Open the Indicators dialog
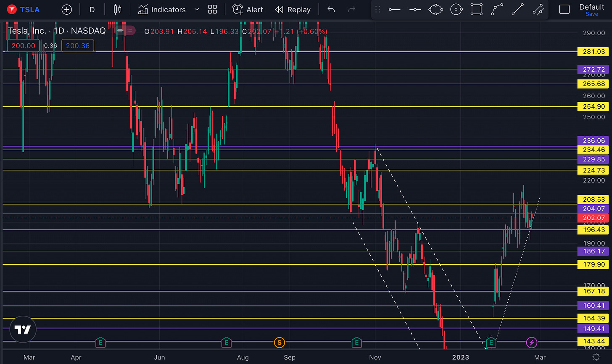Image resolution: width=612 pixels, height=364 pixels. (x=162, y=9)
